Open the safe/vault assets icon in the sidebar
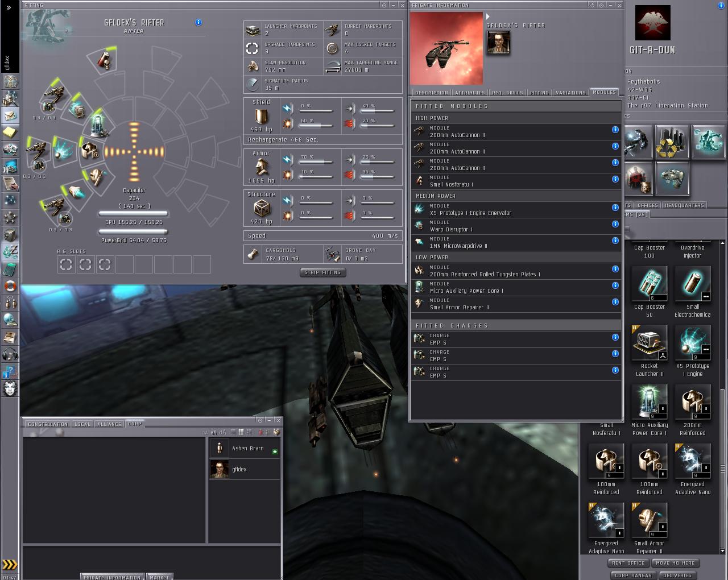This screenshot has width=728, height=580. 10,235
